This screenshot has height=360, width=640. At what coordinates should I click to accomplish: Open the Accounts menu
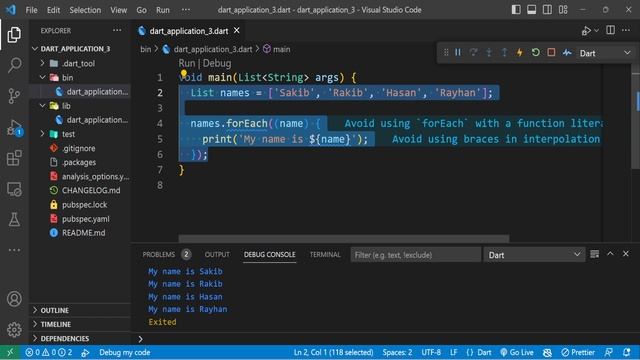coord(14,299)
